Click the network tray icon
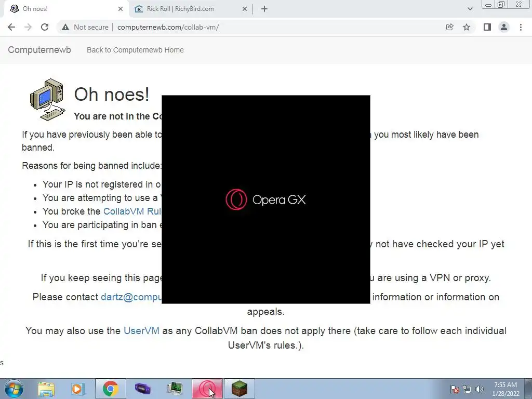The height and width of the screenshot is (399, 532). 467,389
